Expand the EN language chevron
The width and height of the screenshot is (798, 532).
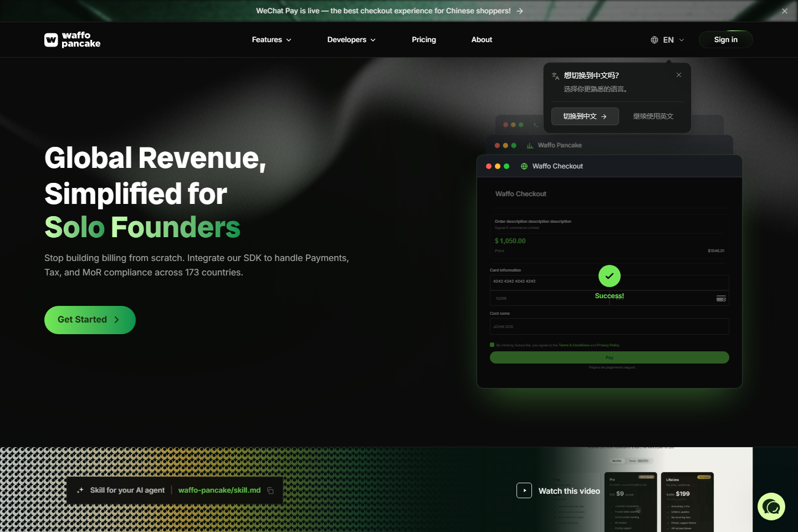682,40
